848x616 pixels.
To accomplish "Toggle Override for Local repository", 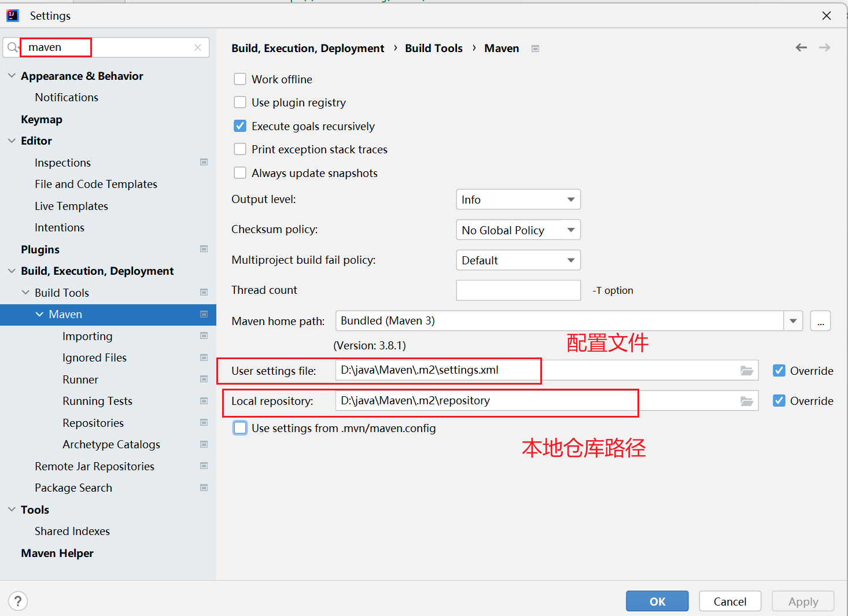I will 779,401.
